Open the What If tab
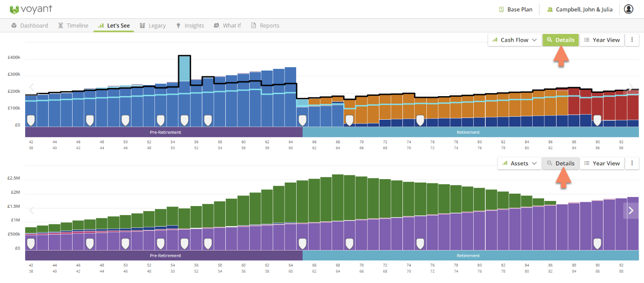 point(227,26)
